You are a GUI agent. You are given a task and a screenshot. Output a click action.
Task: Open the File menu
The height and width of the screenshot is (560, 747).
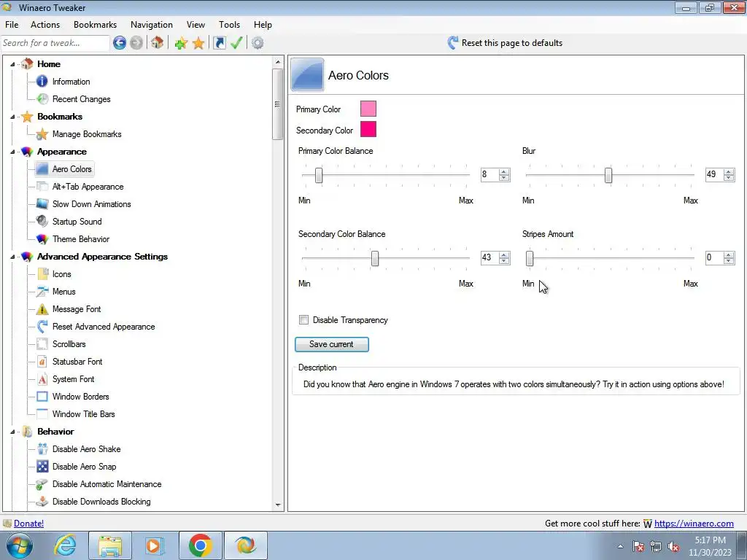[12, 25]
